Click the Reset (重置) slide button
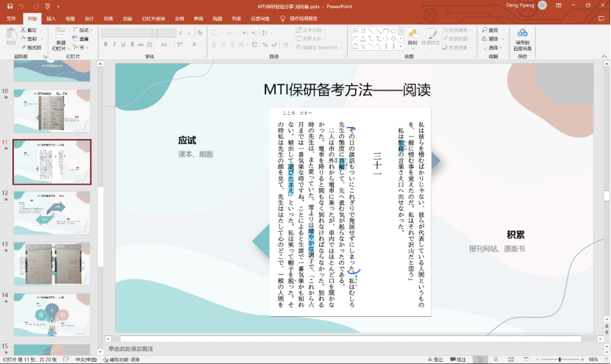Image resolution: width=611 pixels, height=364 pixels. click(80, 38)
